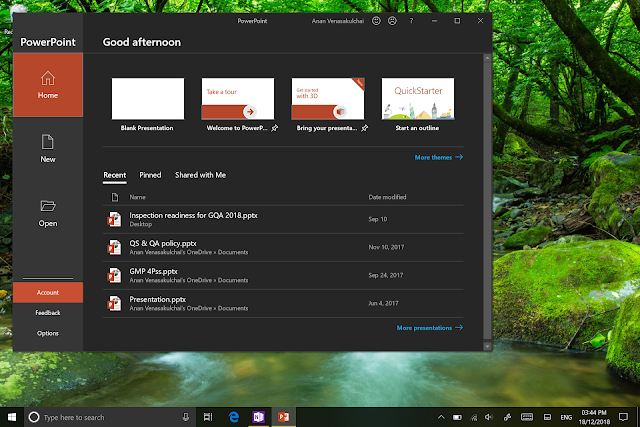The height and width of the screenshot is (427, 640).
Task: Switch to Shared with Me tab
Action: click(200, 175)
